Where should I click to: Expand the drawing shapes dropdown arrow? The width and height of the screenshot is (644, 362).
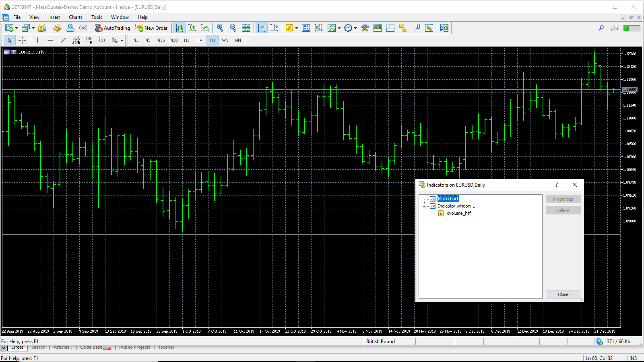coord(122,41)
